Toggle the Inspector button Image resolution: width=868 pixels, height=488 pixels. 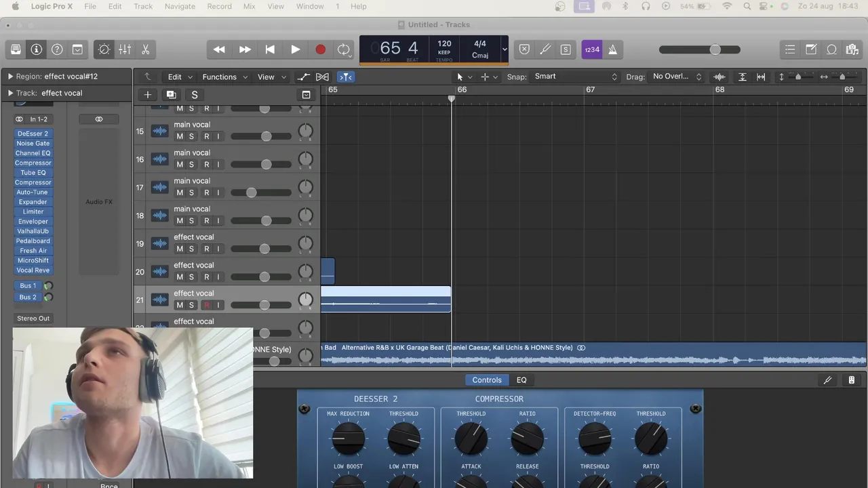click(37, 49)
